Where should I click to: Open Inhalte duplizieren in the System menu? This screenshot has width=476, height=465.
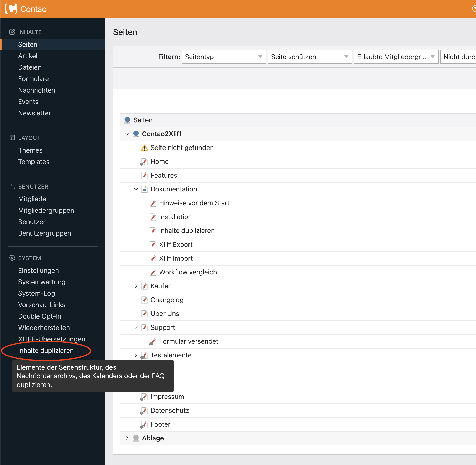[46, 351]
